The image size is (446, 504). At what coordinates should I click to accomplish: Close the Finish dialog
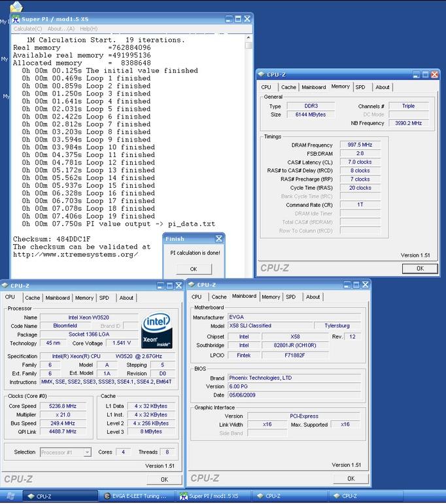click(219, 239)
